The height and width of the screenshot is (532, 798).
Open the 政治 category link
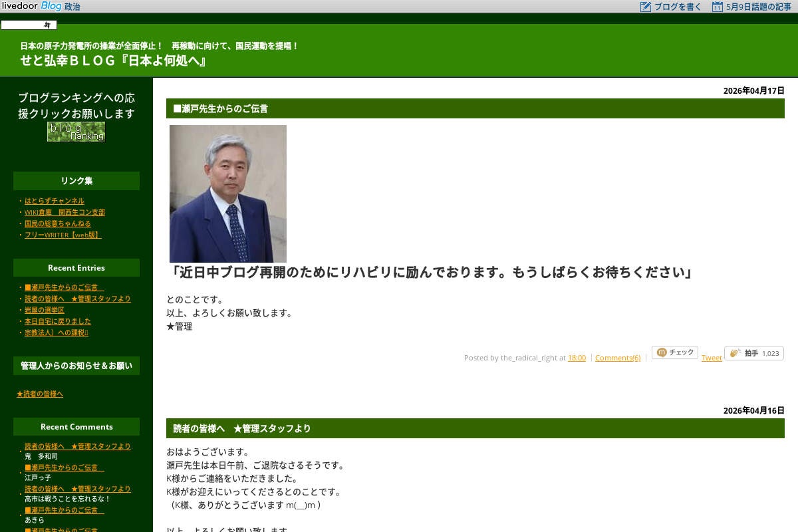pos(72,7)
